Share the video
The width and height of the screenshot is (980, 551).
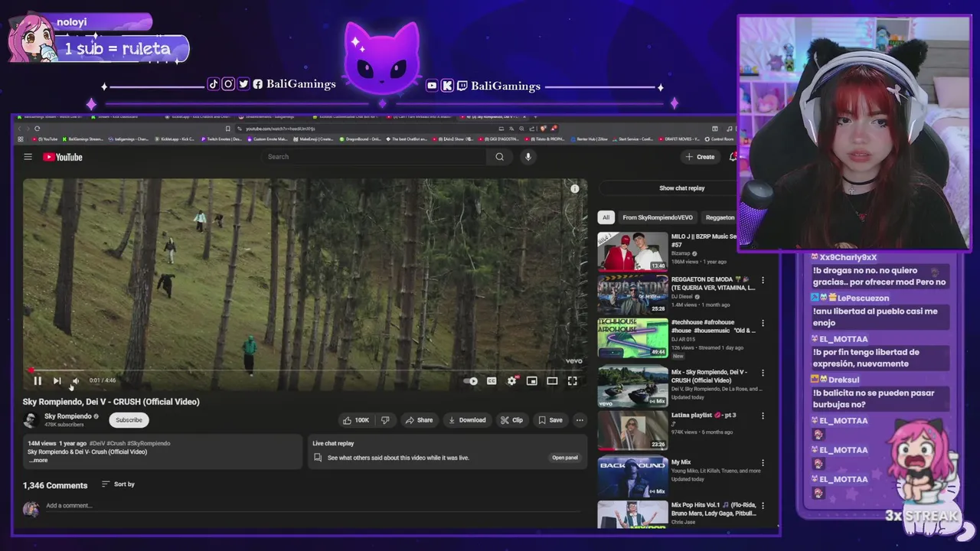click(419, 420)
